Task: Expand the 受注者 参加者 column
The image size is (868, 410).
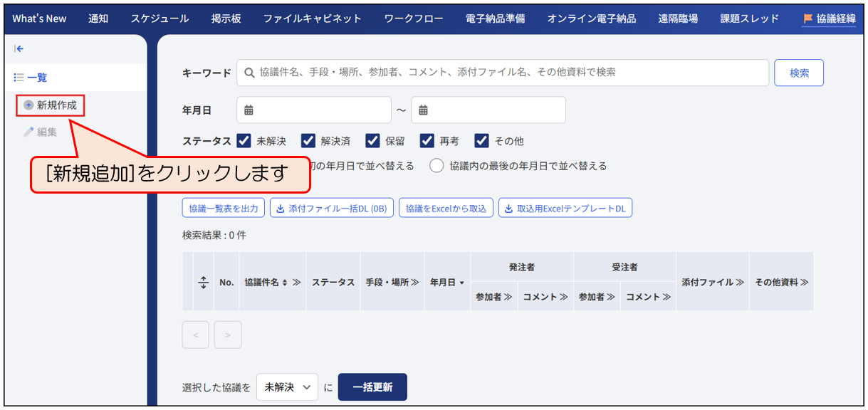Action: coord(611,297)
